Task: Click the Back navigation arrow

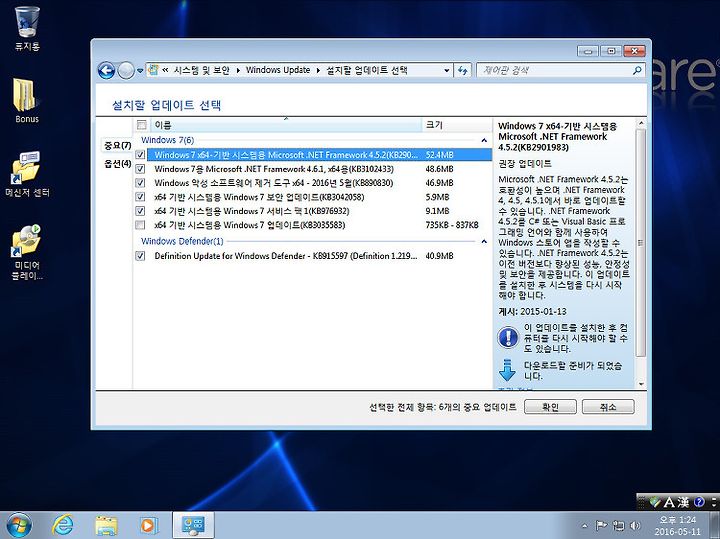Action: [107, 71]
